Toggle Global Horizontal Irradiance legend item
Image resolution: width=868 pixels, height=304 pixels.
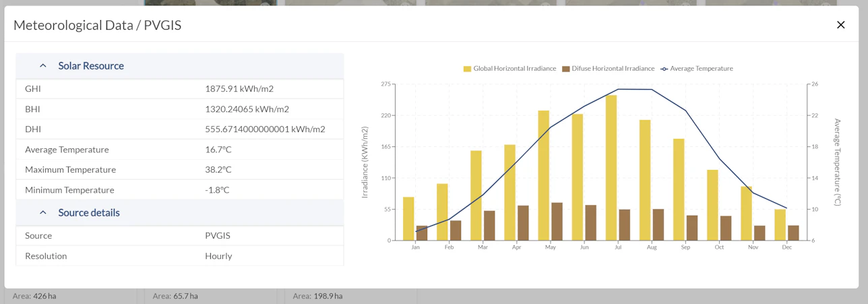tap(509, 69)
